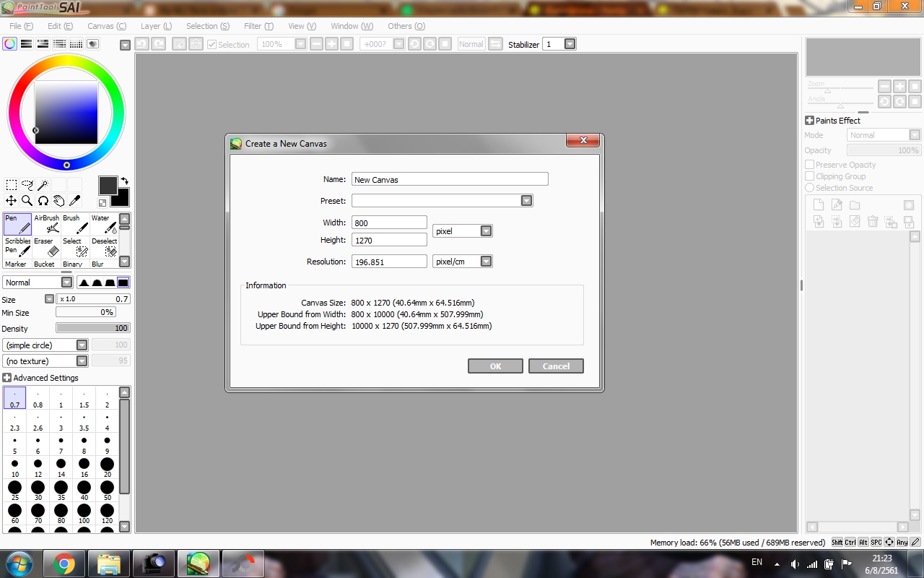Select the Water tool
This screenshot has height=578, width=924.
pyautogui.click(x=104, y=225)
